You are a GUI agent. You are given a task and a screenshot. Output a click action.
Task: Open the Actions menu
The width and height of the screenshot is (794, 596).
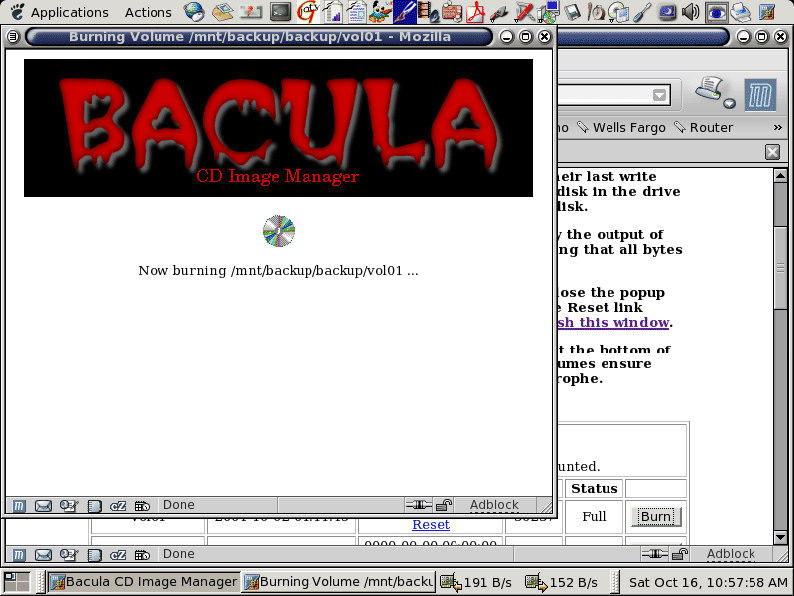pyautogui.click(x=148, y=13)
